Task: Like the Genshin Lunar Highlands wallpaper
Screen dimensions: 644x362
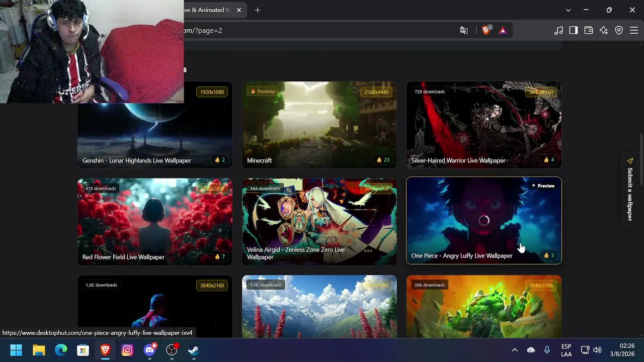Action: click(220, 160)
